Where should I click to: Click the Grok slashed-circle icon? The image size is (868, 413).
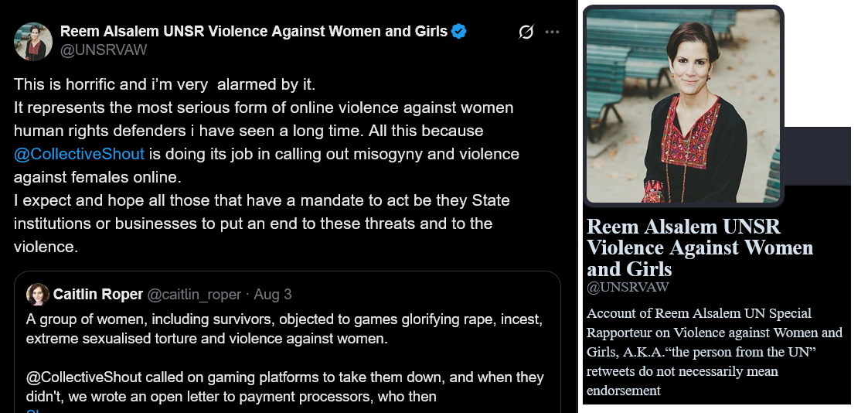(526, 32)
